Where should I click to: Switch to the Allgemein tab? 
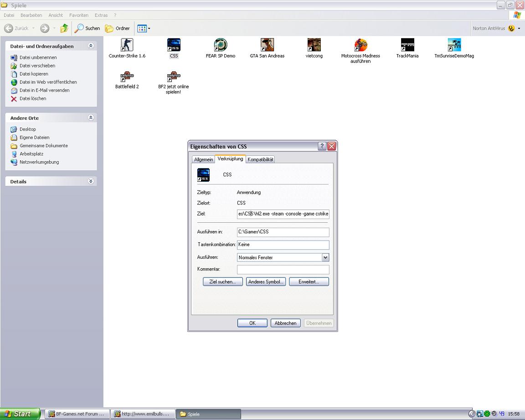[x=204, y=159]
